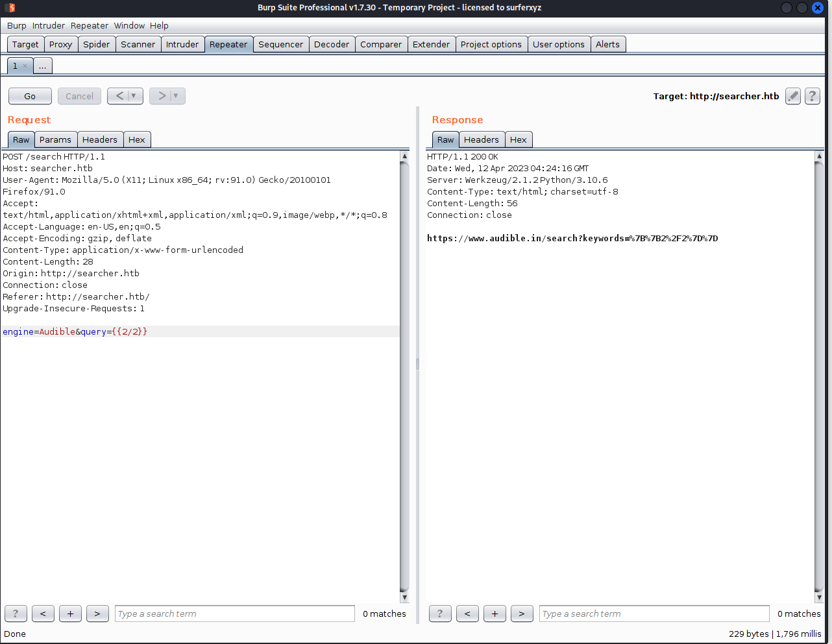The height and width of the screenshot is (644, 832).
Task: Switch to the Comparer tab
Action: pos(381,44)
